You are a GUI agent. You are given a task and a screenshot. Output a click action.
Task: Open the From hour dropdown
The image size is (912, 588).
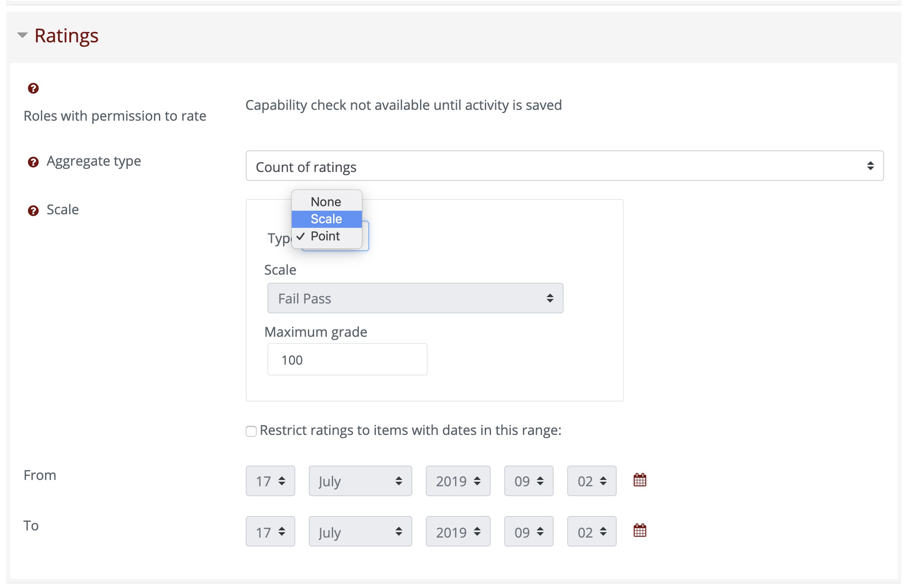(x=528, y=481)
